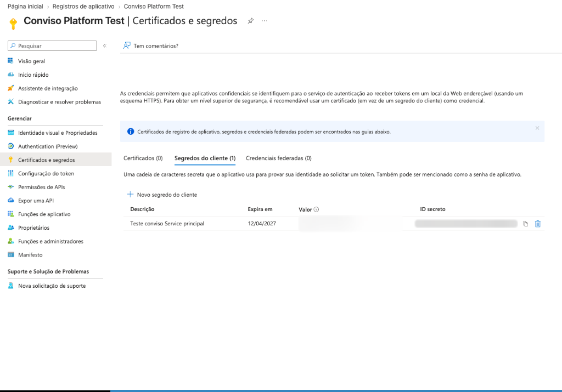
Task: Click the Manifesto icon in sidebar
Action: 11,255
